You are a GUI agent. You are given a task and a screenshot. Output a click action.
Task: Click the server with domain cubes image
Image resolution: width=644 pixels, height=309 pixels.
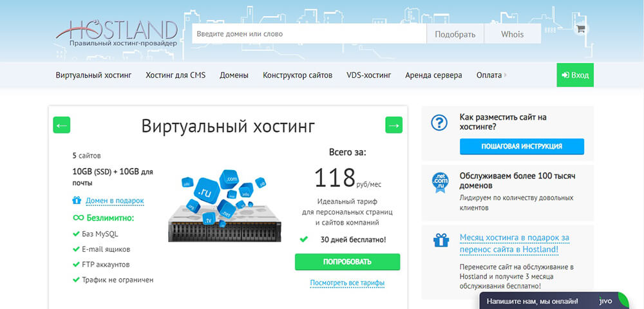pyautogui.click(x=225, y=205)
